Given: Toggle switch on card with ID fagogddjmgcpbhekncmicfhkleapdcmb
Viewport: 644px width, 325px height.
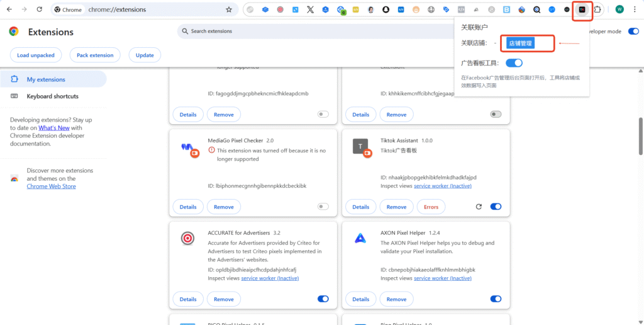Looking at the screenshot, I should (323, 115).
